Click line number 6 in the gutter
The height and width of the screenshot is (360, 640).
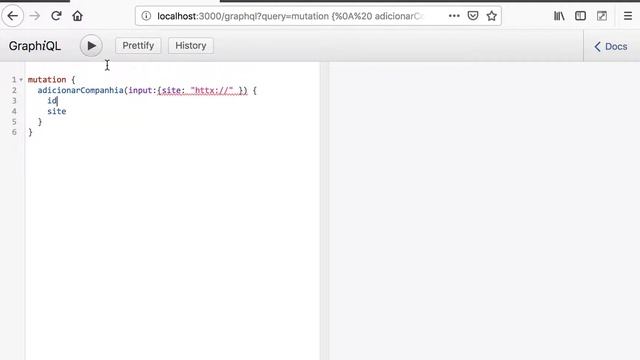coord(14,132)
